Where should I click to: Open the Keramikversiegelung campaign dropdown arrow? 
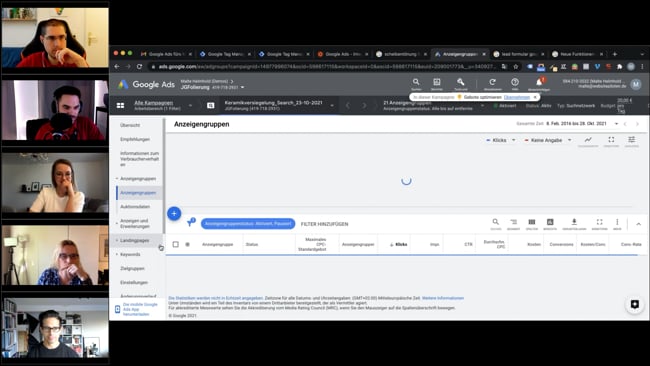coord(332,106)
